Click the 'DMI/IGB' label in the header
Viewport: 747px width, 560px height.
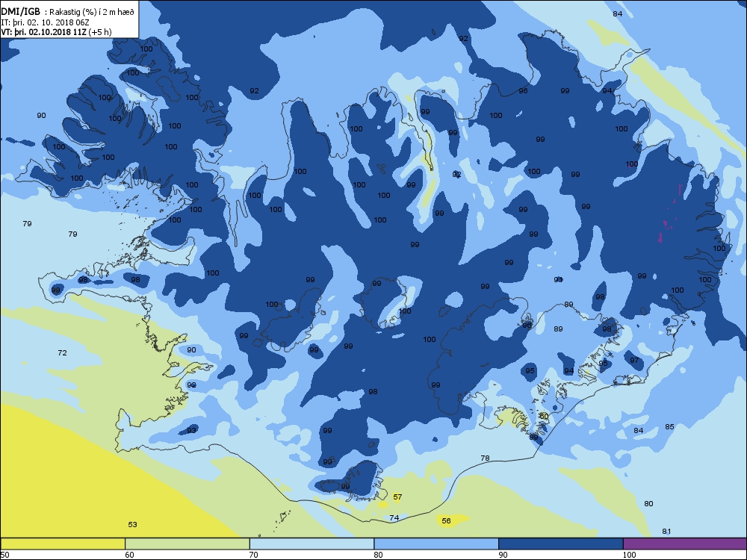pos(21,13)
